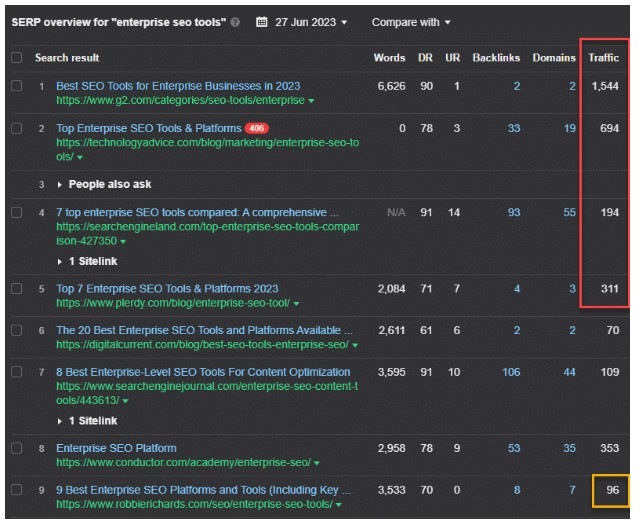Expand the robbierichards.com URL dropdown arrow
This screenshot has height=524, width=640.
339,505
